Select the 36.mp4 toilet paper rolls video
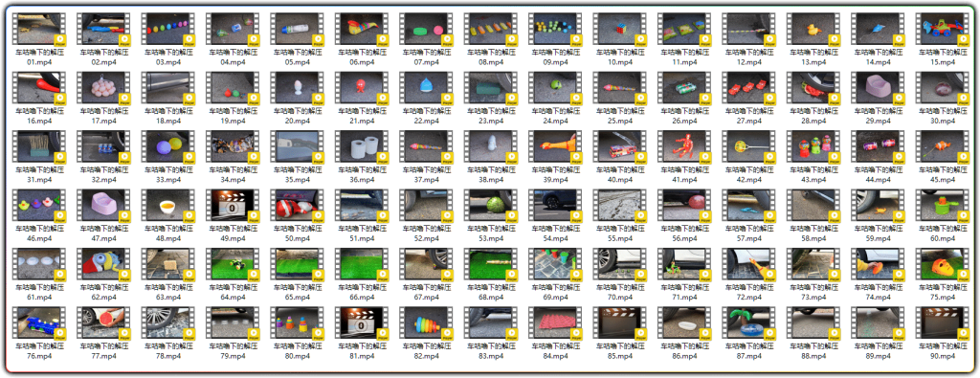980x378 pixels. click(x=361, y=146)
